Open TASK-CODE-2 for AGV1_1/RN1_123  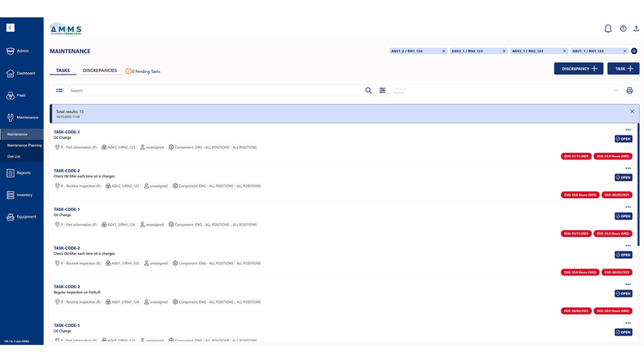point(66,248)
